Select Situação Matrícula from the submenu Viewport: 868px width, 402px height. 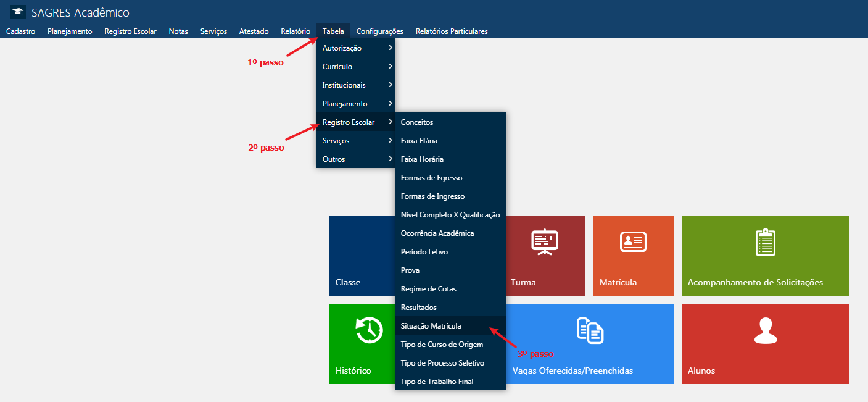(431, 326)
